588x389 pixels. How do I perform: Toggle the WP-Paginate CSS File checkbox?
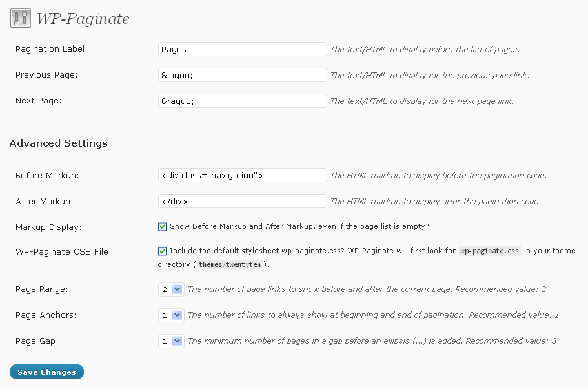[163, 251]
